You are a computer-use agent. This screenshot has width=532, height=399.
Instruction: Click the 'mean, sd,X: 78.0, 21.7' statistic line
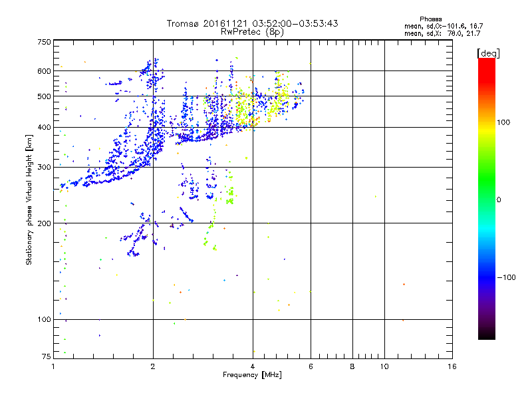[x=442, y=33]
